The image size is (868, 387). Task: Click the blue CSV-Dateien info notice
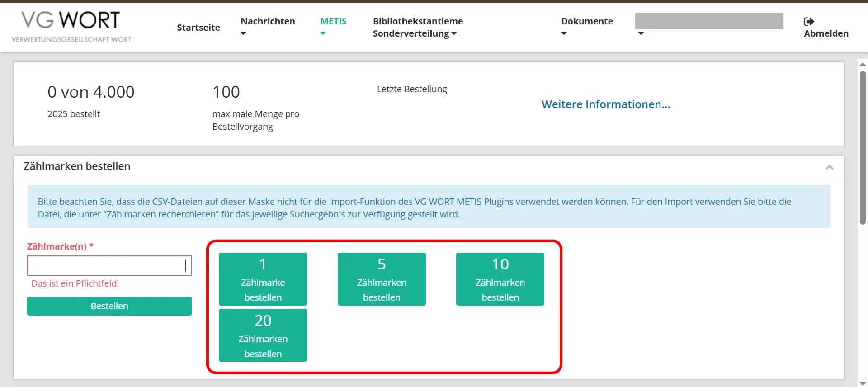click(429, 207)
